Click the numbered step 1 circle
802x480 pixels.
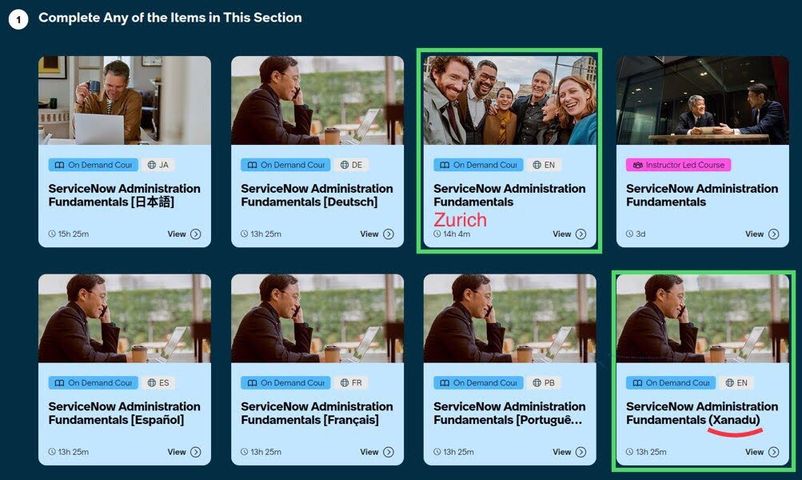pyautogui.click(x=18, y=19)
